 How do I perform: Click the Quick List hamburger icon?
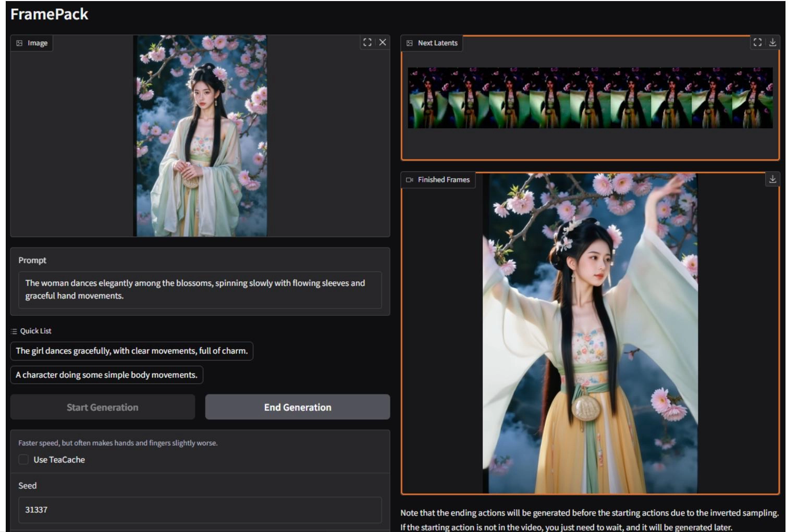pos(14,330)
